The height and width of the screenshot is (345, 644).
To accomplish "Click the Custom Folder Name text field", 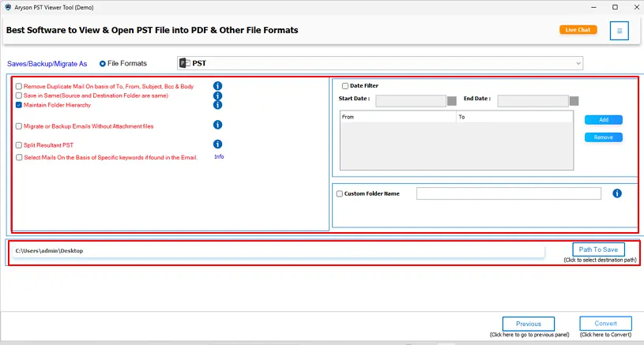I will (x=508, y=193).
